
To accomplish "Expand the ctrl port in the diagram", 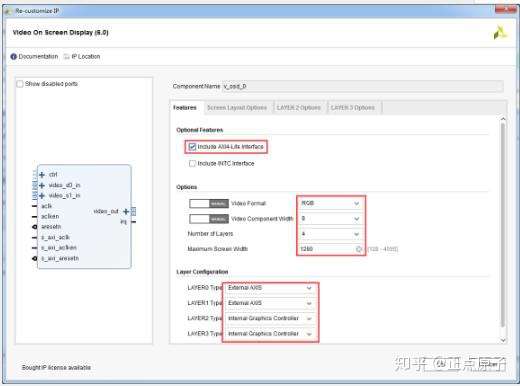I will pyautogui.click(x=42, y=175).
